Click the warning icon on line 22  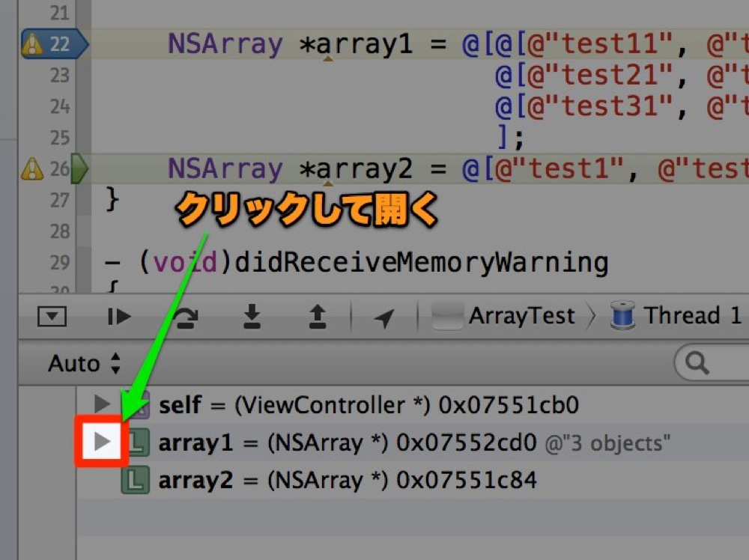32,44
